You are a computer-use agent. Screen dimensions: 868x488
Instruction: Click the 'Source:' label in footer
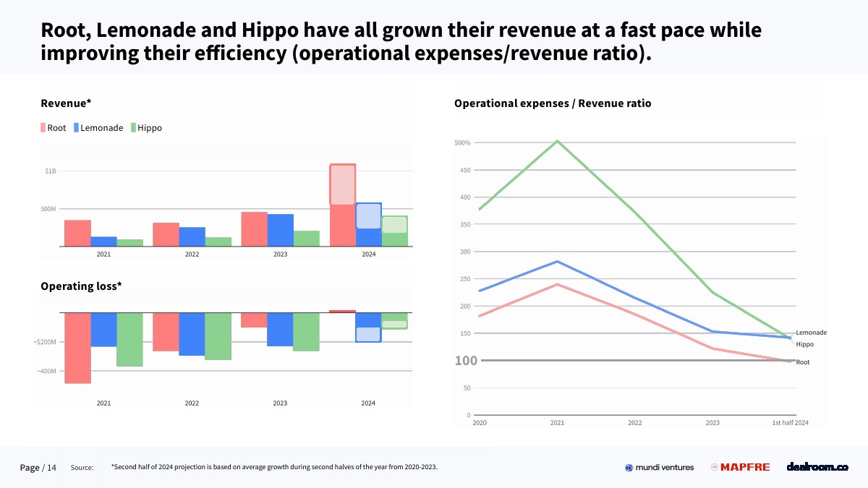click(x=82, y=468)
